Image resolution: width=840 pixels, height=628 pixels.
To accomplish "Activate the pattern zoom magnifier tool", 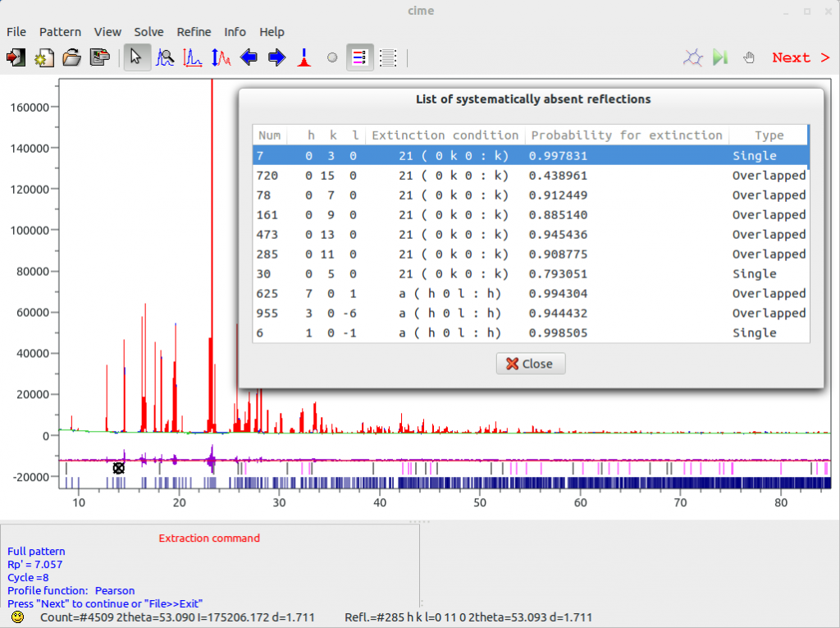I will click(x=165, y=57).
